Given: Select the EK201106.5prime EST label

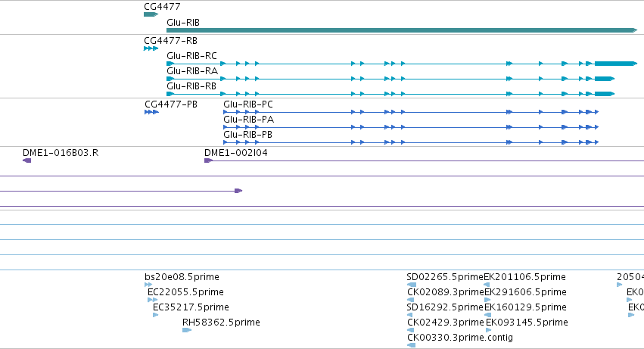Looking at the screenshot, I should [x=525, y=277].
